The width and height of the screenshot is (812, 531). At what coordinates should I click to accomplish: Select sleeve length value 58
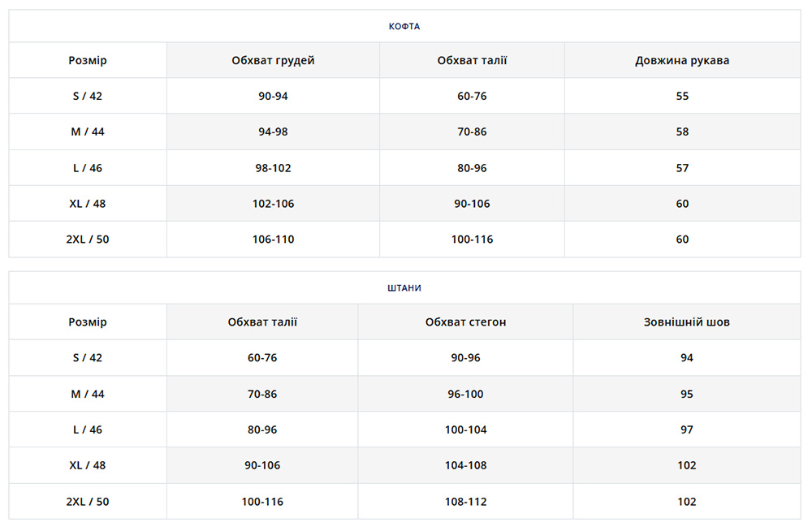(682, 132)
